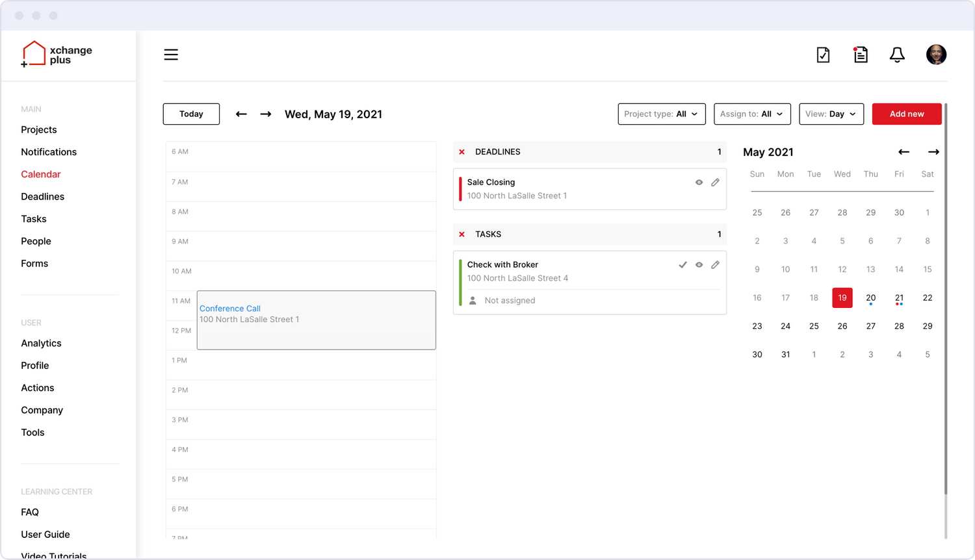This screenshot has height=560, width=975.
Task: Navigate to Deadlines in sidebar
Action: (x=42, y=197)
